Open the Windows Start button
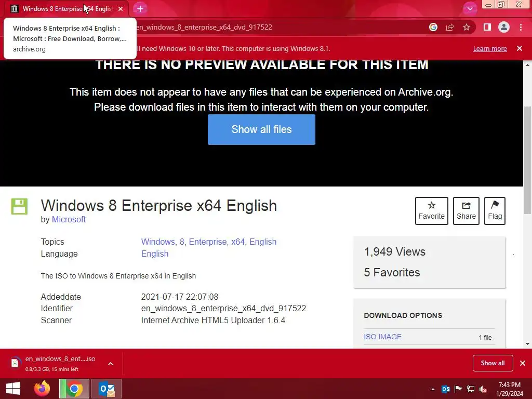This screenshot has width=532, height=399. pos(13,389)
